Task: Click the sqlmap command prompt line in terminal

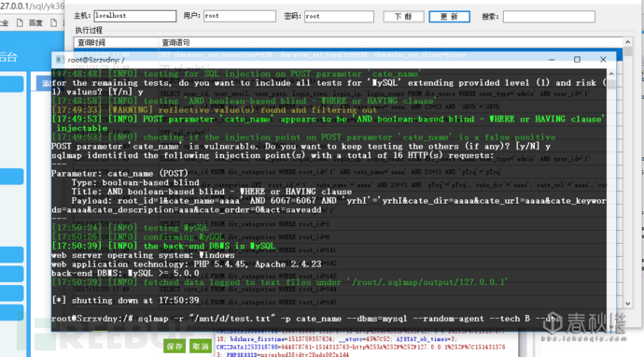Action: click(306, 319)
